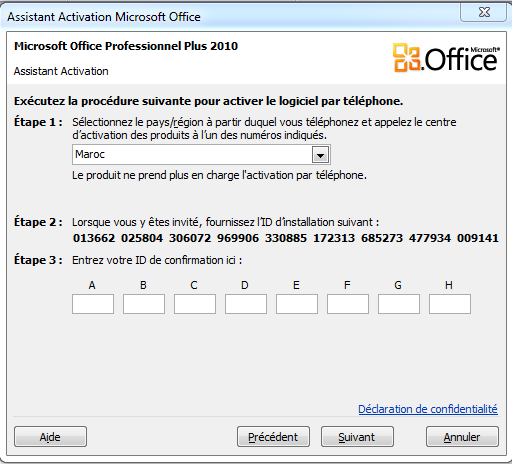Cancel activation with the Annuler button
The height and width of the screenshot is (464, 512).
click(x=462, y=437)
